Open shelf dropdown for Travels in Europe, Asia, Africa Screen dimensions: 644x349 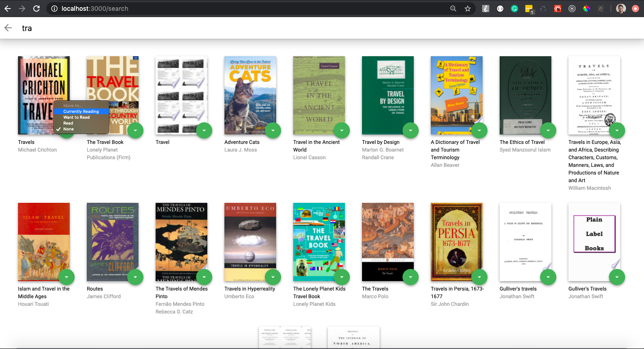[x=617, y=130]
